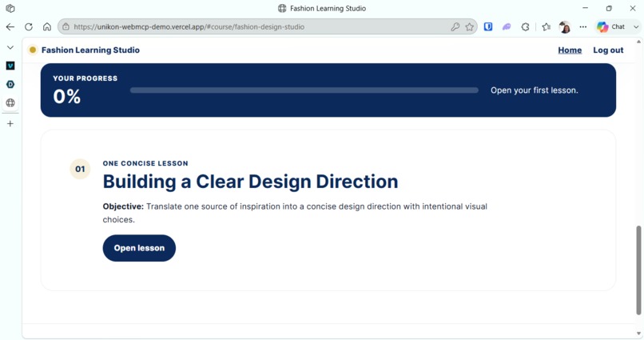Open the user profile avatar
This screenshot has height=340, width=644.
pos(565,27)
